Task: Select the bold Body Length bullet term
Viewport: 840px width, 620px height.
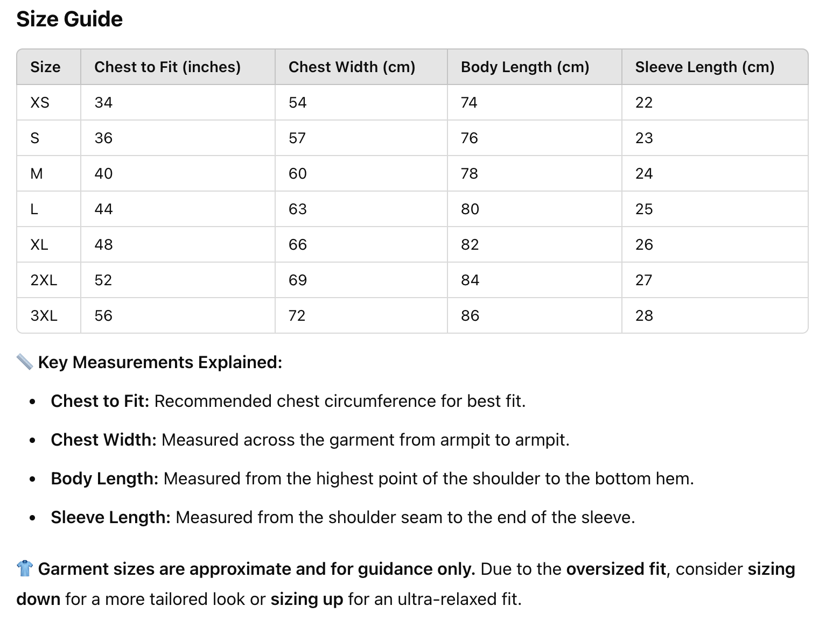Action: click(104, 479)
